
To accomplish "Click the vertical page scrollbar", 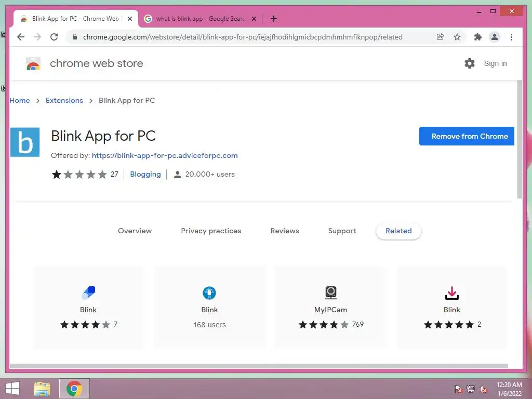I will pos(520,140).
